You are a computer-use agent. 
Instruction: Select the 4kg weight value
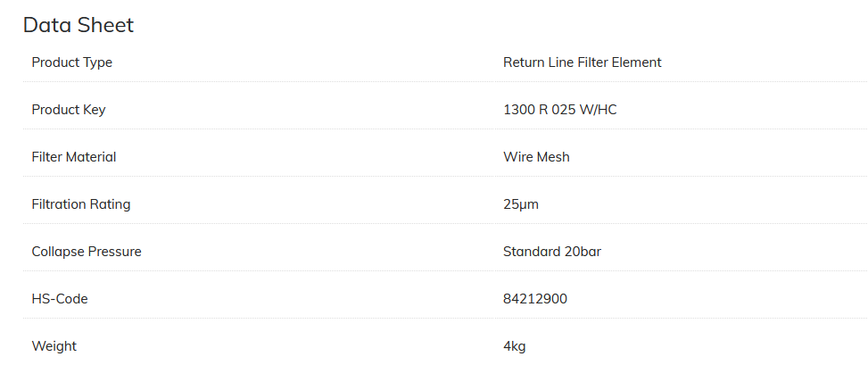(514, 346)
